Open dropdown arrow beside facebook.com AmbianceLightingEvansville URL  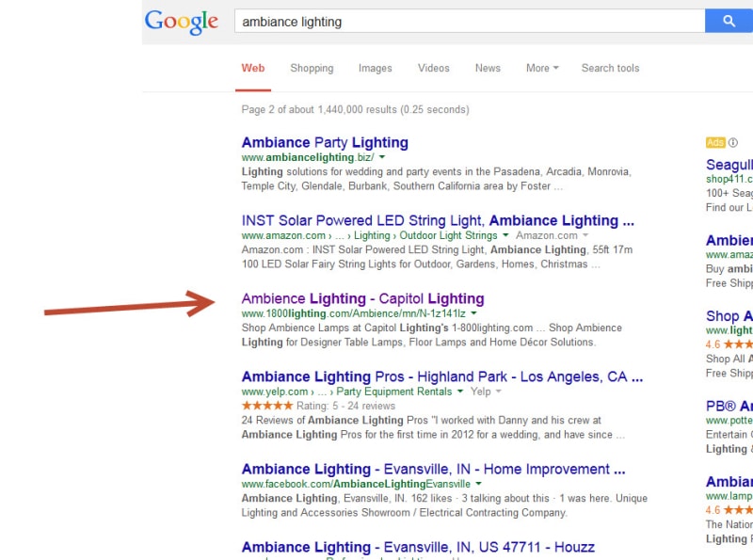pyautogui.click(x=478, y=483)
